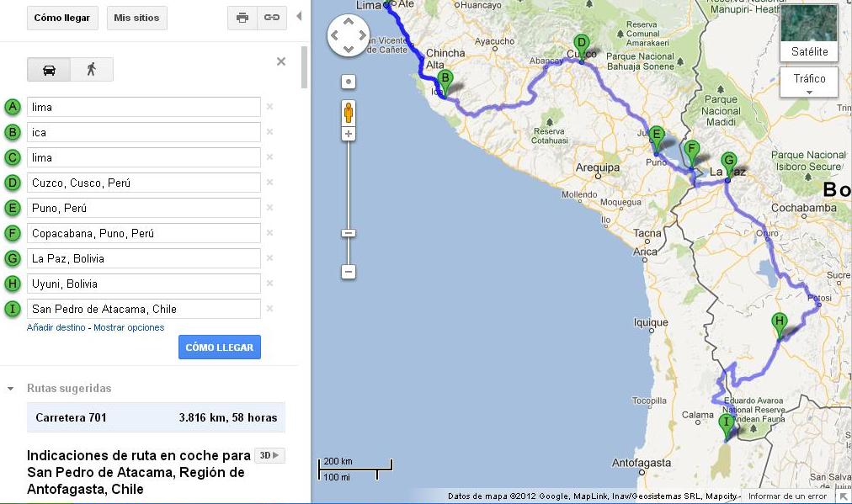852x504 pixels.
Task: Click the zoom out minus button
Action: pyautogui.click(x=349, y=272)
